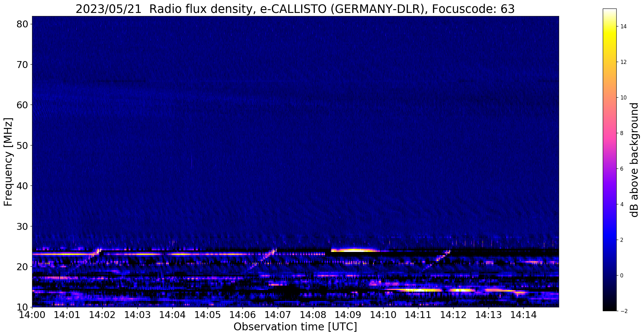Viewport: 644px width, 336px height.
Task: Click the 'Observation time [UTC]' x-axis label
Action: tap(295, 327)
